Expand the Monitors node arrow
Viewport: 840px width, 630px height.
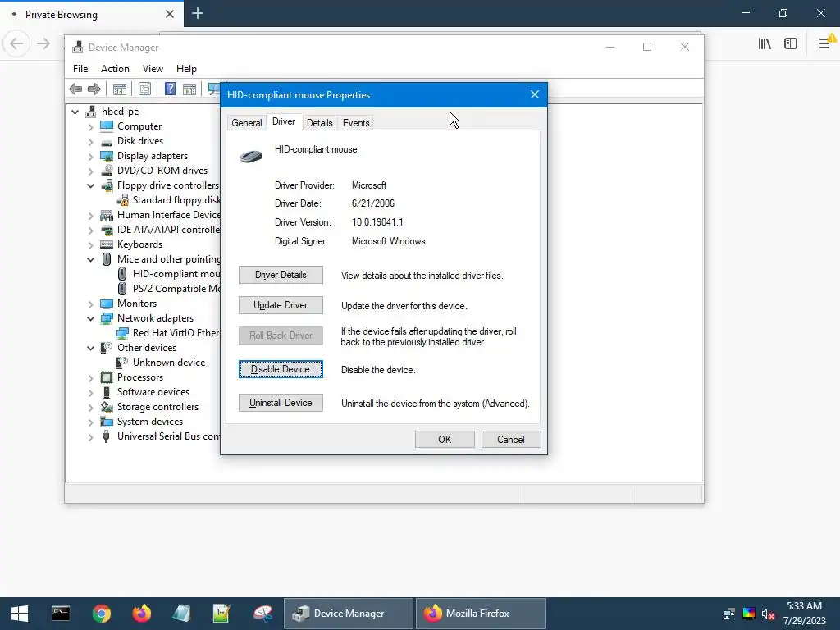[90, 304]
